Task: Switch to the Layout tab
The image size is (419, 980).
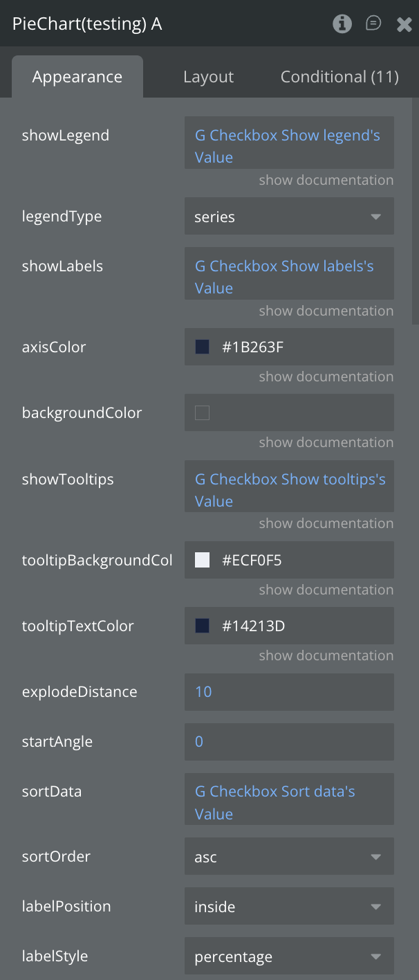Action: coord(208,77)
